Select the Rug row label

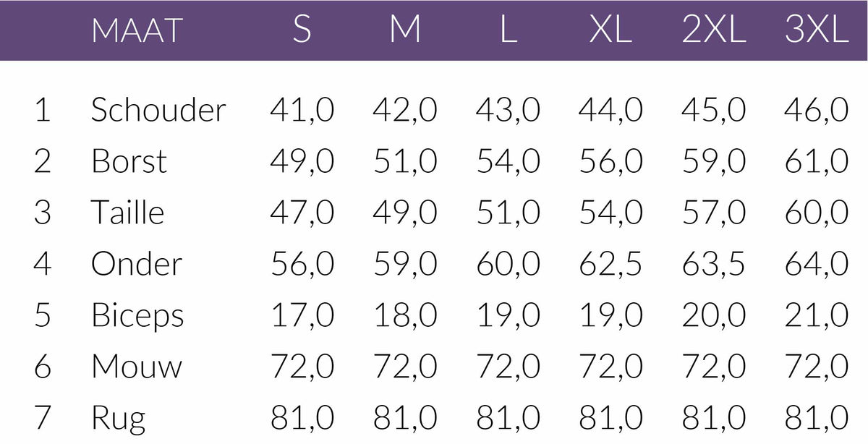pyautogui.click(x=118, y=419)
